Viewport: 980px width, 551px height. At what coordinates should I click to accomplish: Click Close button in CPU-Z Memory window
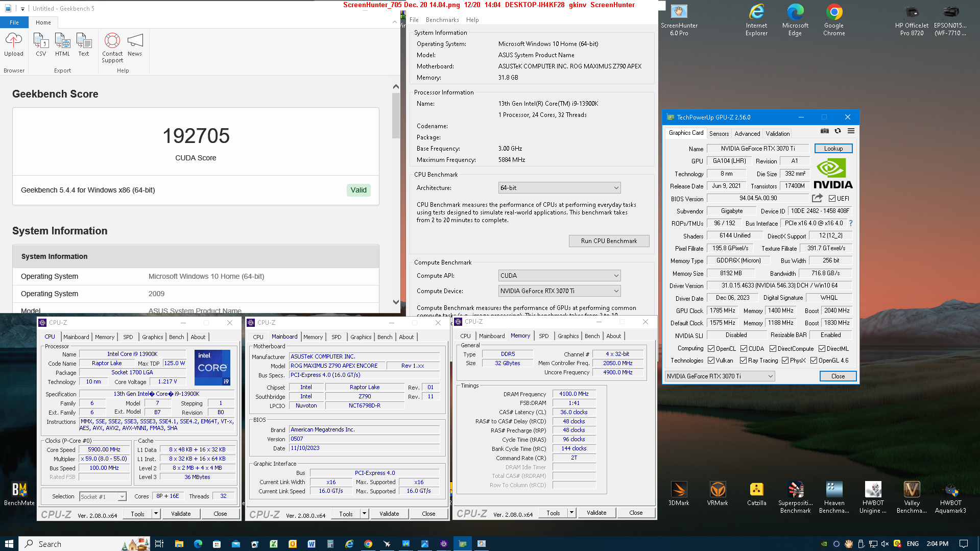coord(636,513)
